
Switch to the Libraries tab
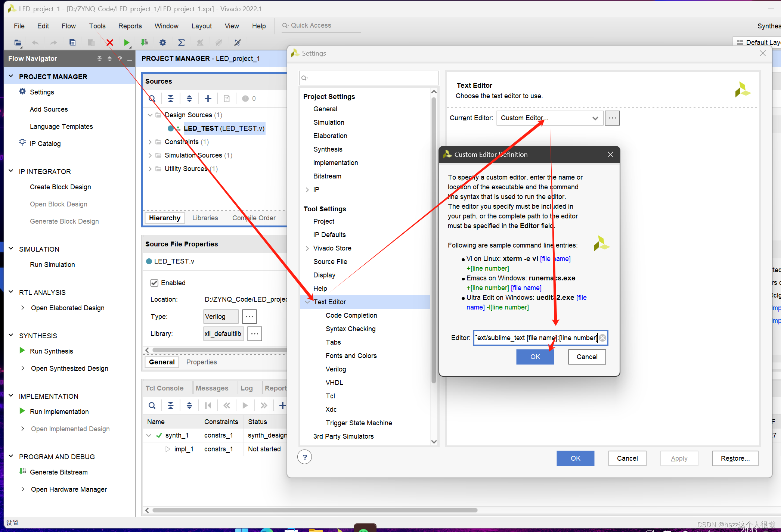(205, 218)
